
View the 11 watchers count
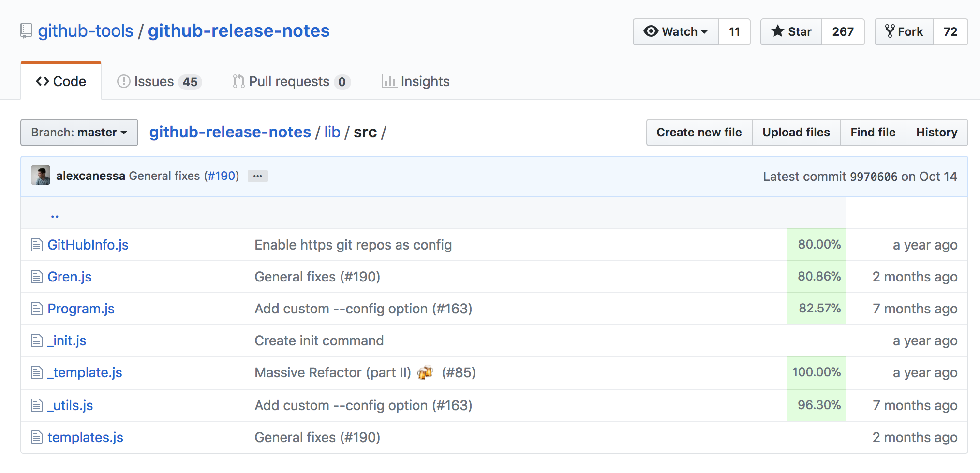(x=734, y=32)
